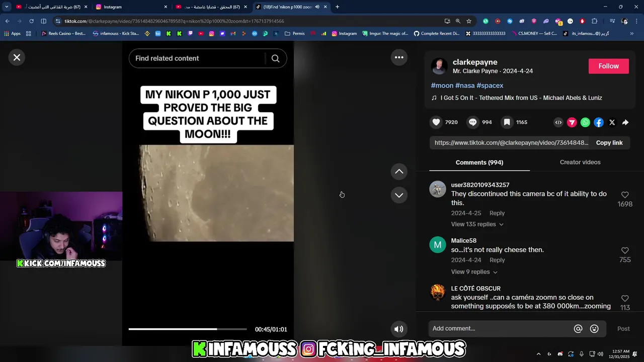Send to friends with red paper-plane icon

pyautogui.click(x=572, y=122)
